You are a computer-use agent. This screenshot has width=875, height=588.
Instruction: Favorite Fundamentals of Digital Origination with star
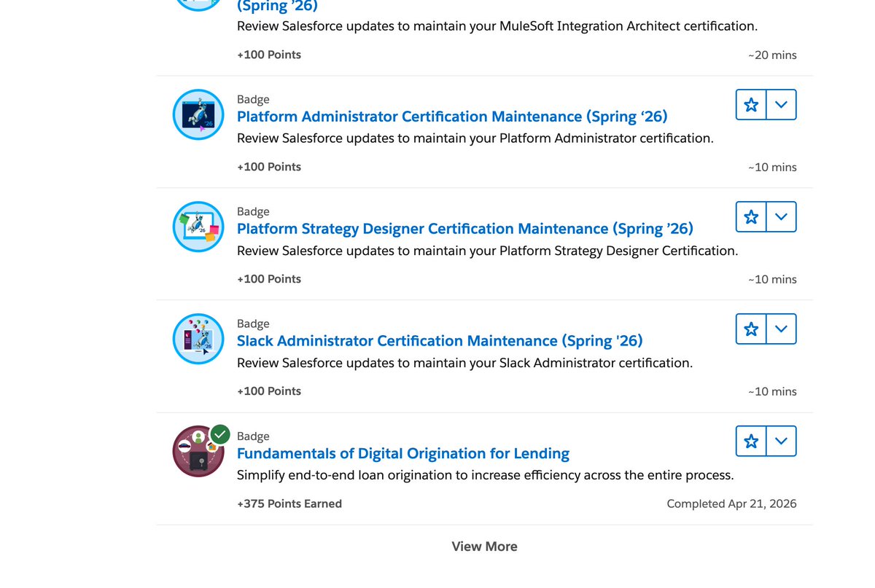tap(751, 442)
